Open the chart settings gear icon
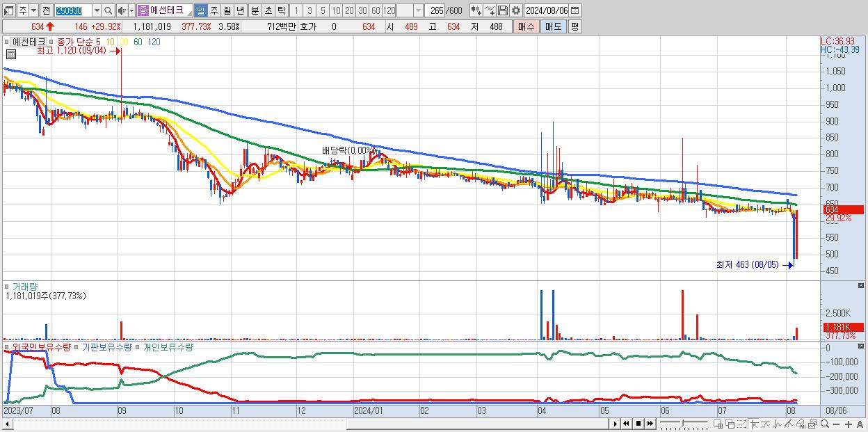 (515, 10)
